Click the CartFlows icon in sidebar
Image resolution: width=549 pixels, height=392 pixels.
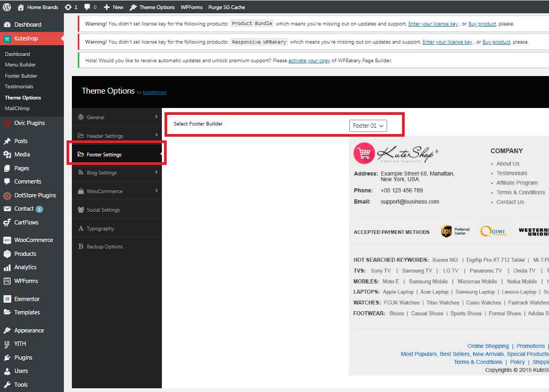(7, 222)
